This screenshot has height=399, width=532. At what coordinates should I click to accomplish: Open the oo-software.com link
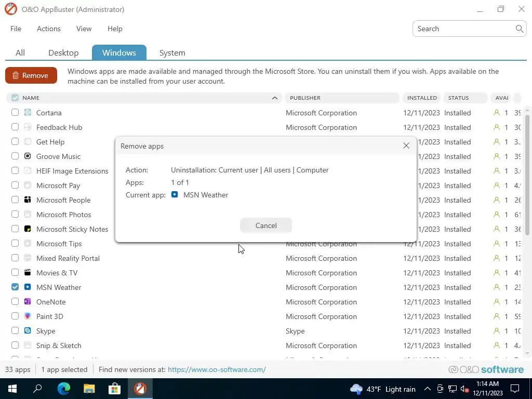tap(217, 369)
